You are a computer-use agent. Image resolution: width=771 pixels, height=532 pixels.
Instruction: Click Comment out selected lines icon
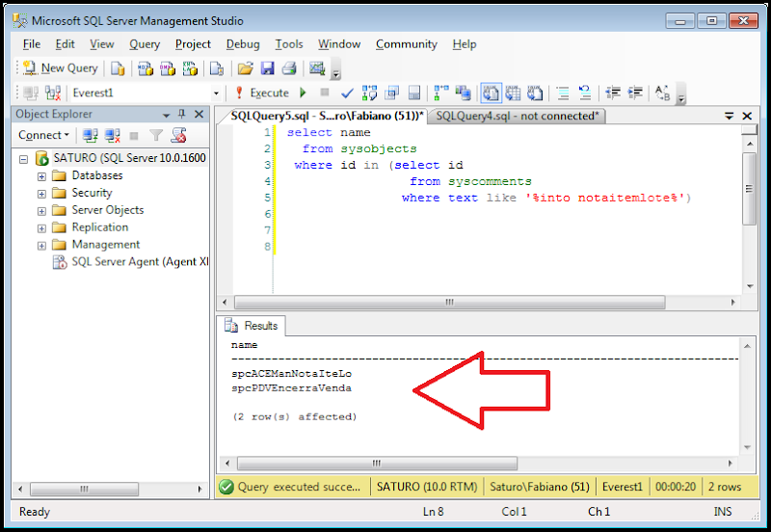pos(562,93)
